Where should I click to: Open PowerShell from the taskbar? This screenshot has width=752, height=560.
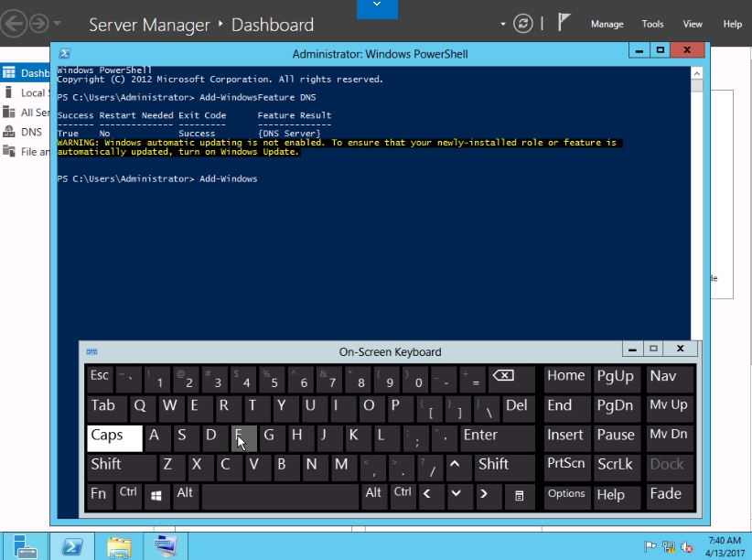(x=72, y=547)
